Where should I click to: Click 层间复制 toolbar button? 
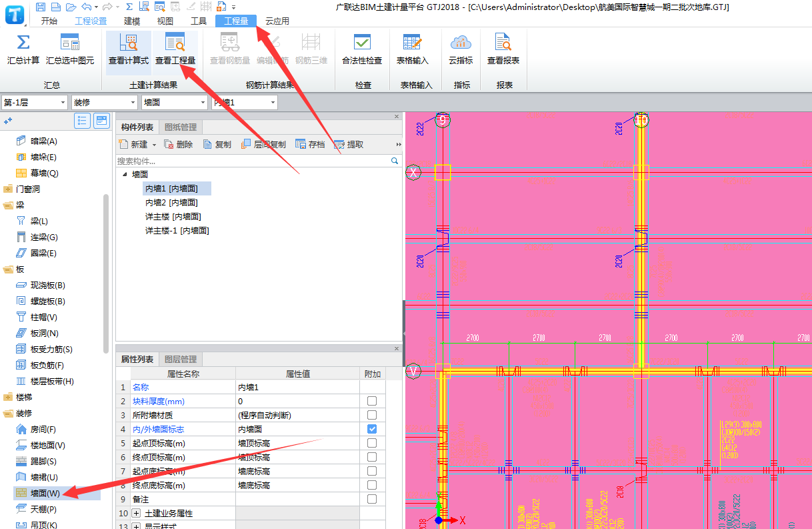click(x=263, y=144)
